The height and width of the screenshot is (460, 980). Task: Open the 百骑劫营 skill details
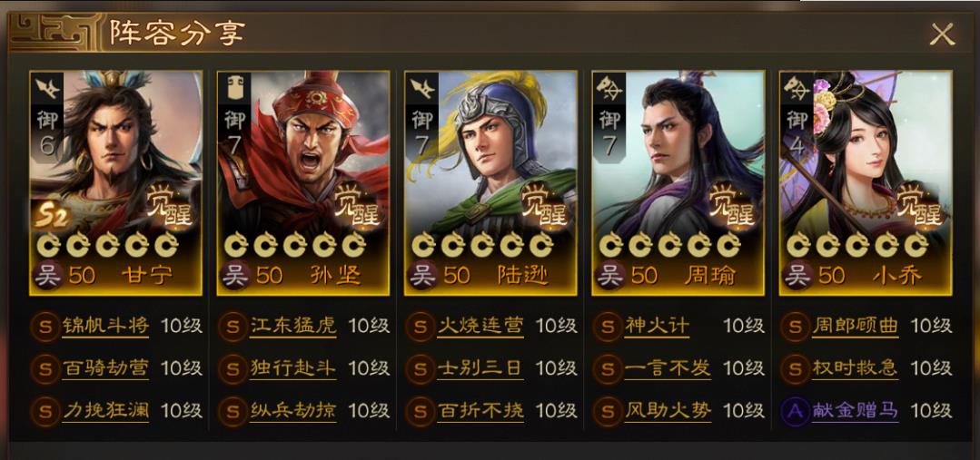click(105, 368)
